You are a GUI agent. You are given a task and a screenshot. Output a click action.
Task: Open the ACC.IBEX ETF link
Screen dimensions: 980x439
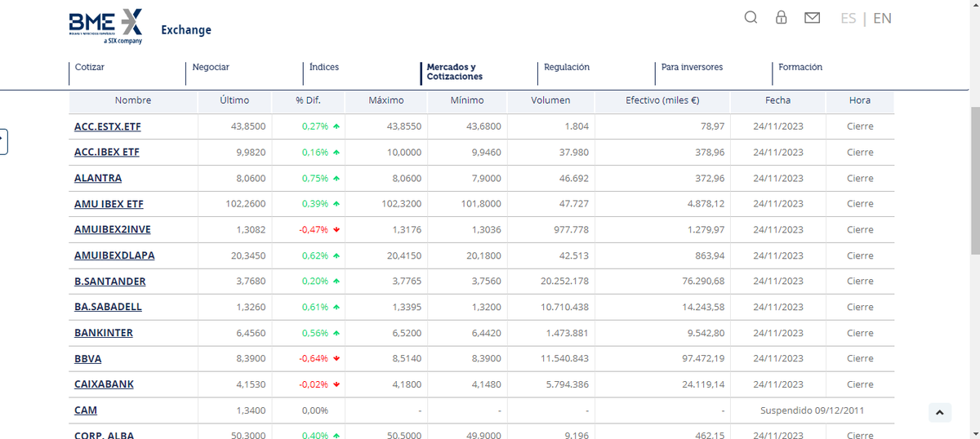point(107,152)
